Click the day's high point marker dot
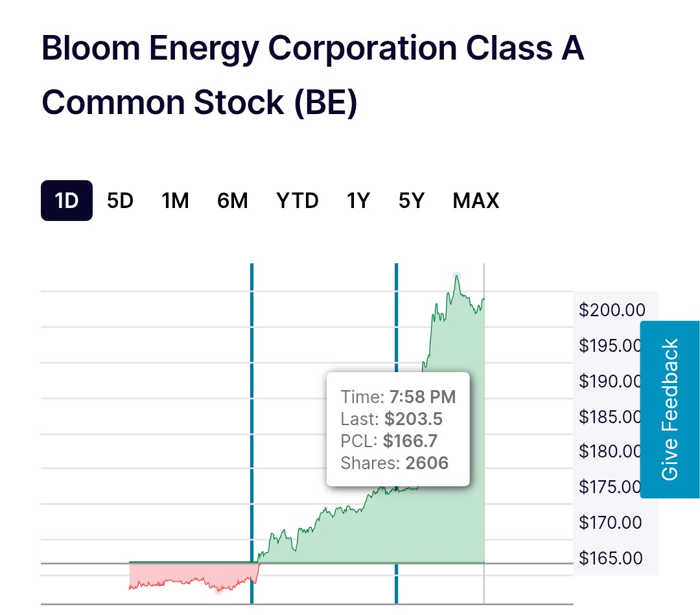Viewport: 700px width, 615px height. (x=457, y=275)
